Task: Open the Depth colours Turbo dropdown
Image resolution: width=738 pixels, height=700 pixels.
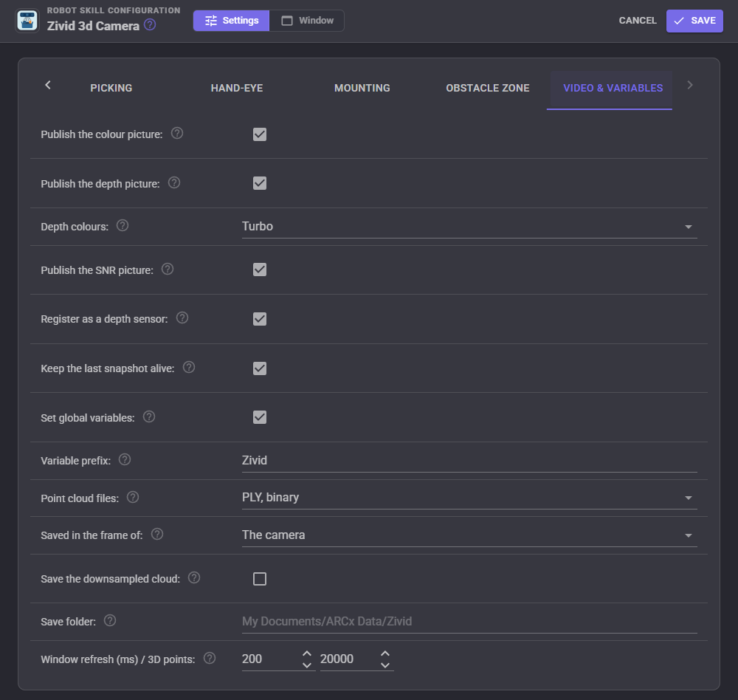Action: coord(469,227)
